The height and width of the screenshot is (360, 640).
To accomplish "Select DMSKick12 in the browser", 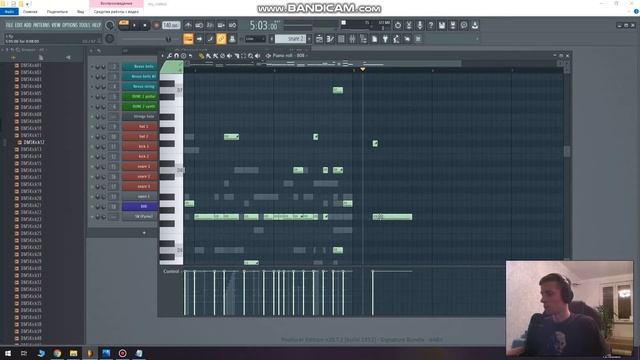I will tap(34, 142).
